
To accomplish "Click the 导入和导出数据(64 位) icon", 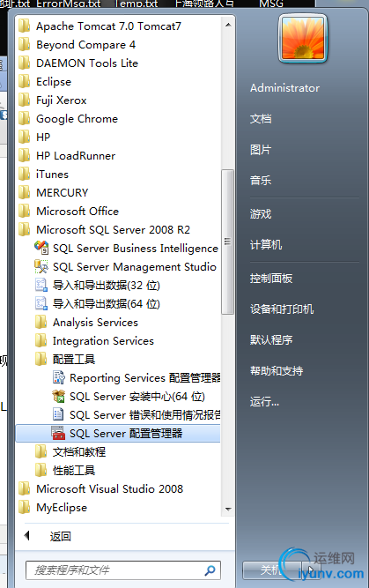I will coord(41,303).
